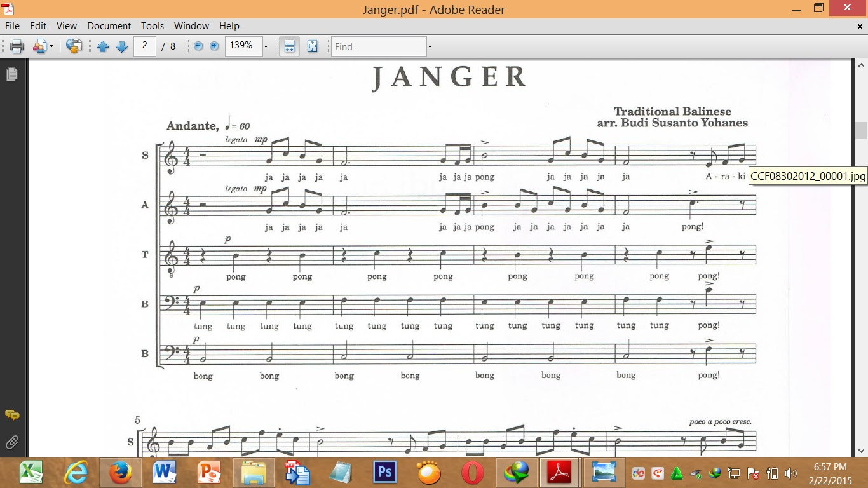Click the network tray icon

point(734,473)
